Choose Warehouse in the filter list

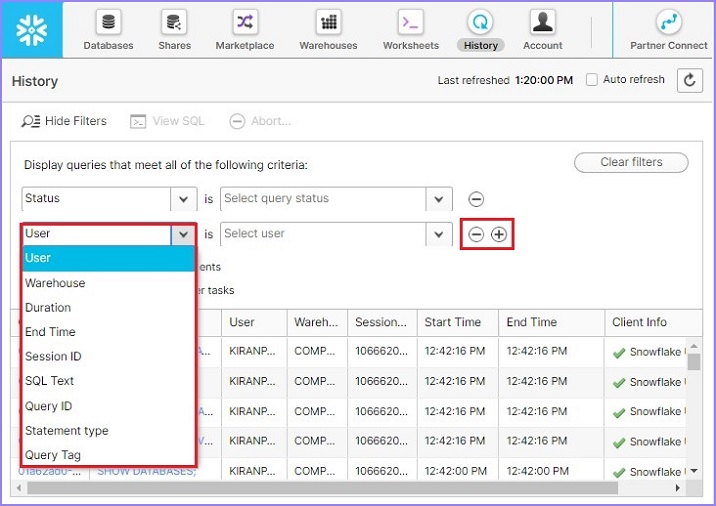(109, 283)
